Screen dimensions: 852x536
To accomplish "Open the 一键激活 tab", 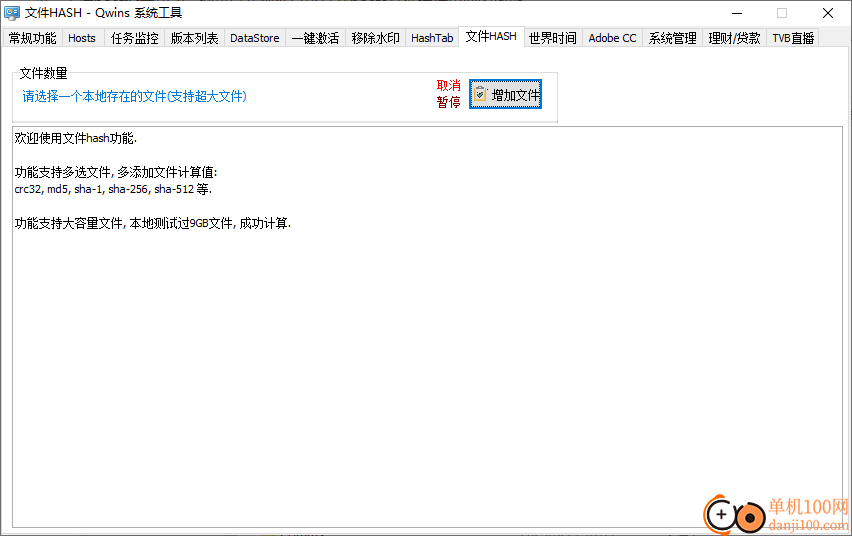I will coord(315,38).
